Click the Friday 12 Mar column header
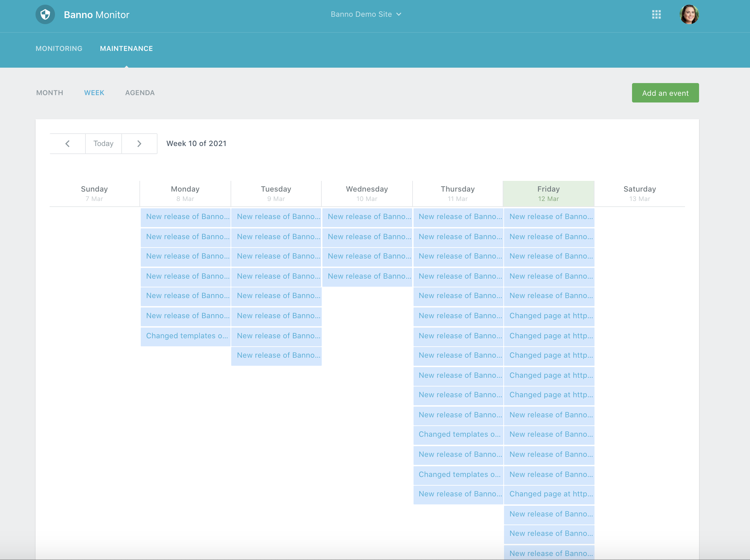Screen dimensions: 750x560 point(548,194)
